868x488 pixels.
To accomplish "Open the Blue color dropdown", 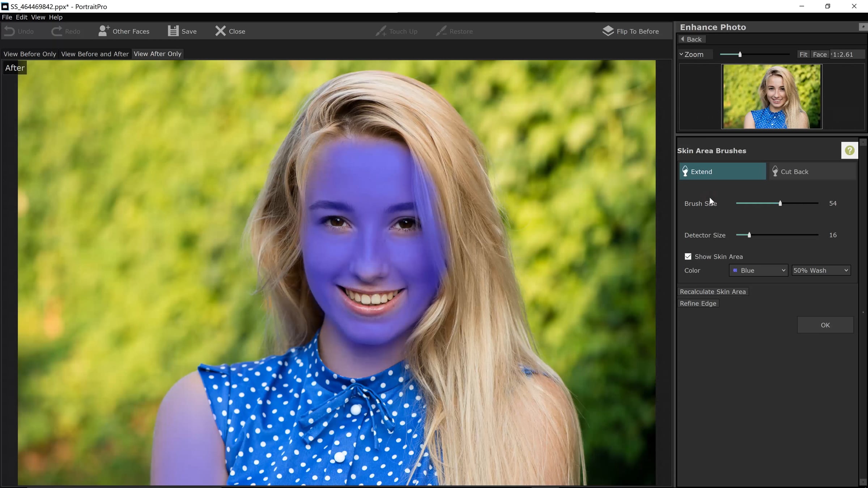I will tap(758, 270).
